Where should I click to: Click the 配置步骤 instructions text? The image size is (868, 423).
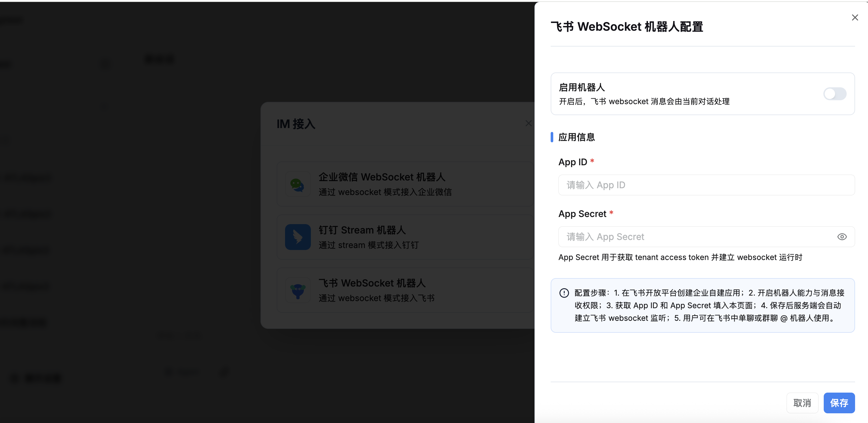click(x=709, y=305)
